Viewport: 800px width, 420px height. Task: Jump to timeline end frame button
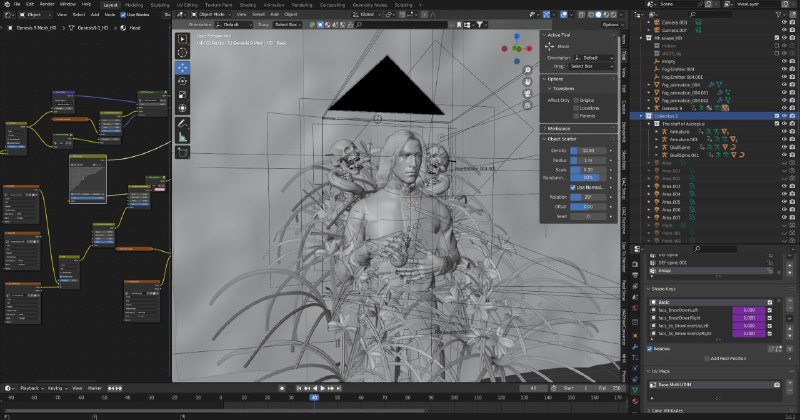[339, 388]
